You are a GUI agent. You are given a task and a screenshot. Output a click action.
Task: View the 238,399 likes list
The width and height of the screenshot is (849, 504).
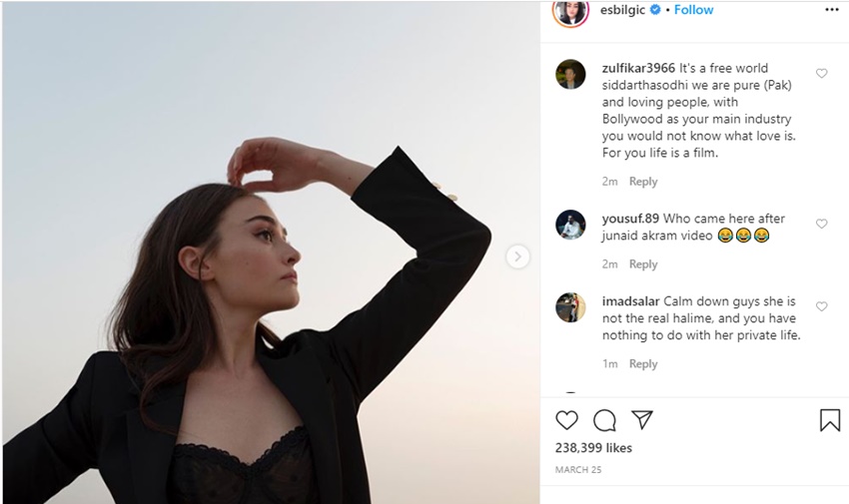click(x=593, y=448)
